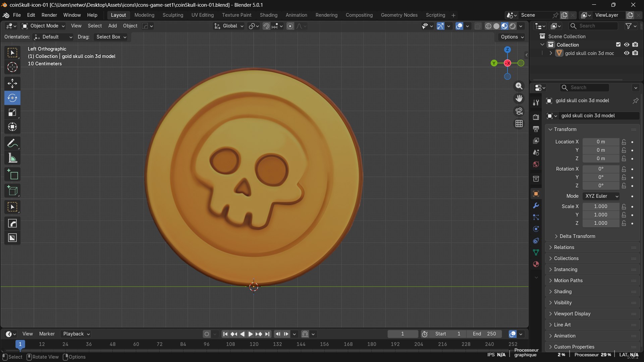Screen dimensions: 644x362
Task: Select the Transform tool
Action: 12,127
